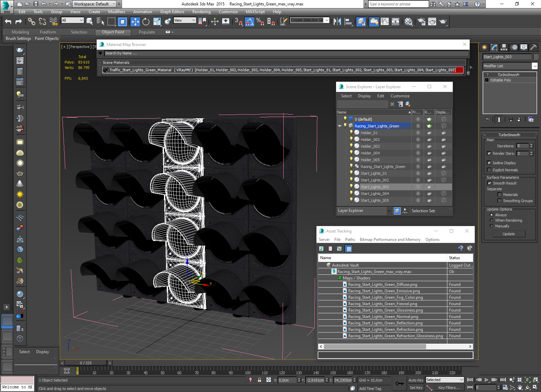Click the Select and Link tool
This screenshot has height=392, width=541.
click(x=31, y=22)
